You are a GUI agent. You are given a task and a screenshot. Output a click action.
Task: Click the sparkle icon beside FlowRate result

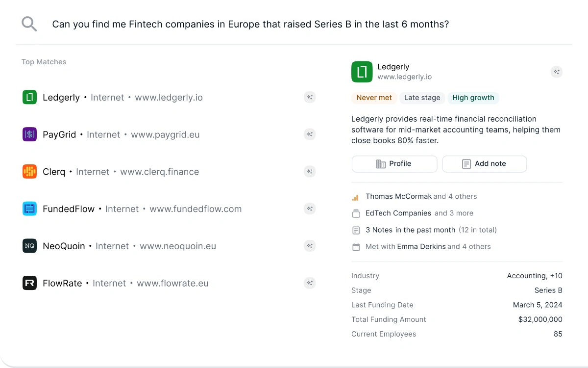(310, 283)
